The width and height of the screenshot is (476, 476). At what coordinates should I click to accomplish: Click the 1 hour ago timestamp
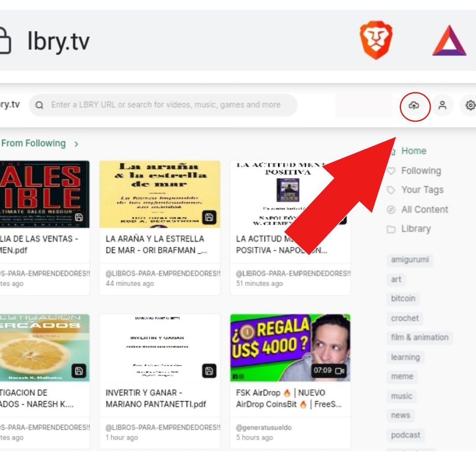[x=122, y=438]
